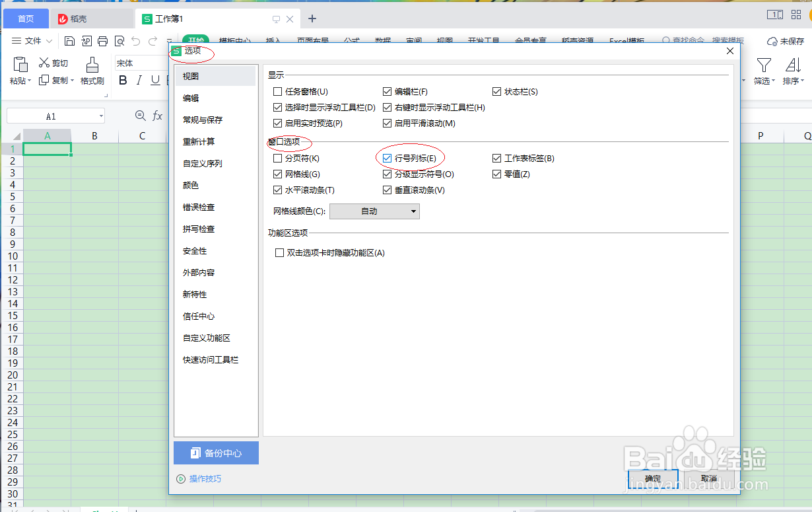Enable 双击选项卡时隐藏功能区(A) checkbox
Image resolution: width=812 pixels, height=512 pixels.
point(279,253)
